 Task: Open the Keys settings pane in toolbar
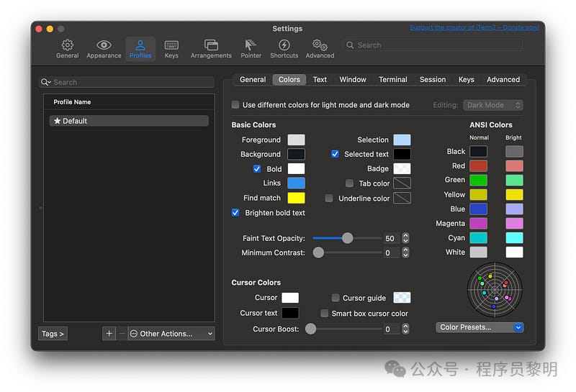pos(171,49)
